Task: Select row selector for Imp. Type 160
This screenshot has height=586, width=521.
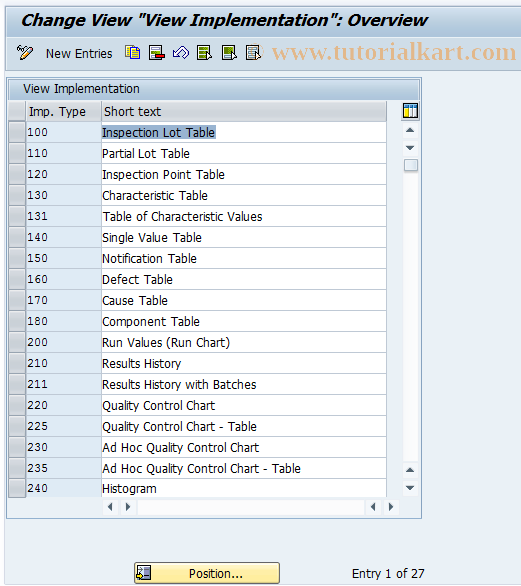Action: click(17, 279)
